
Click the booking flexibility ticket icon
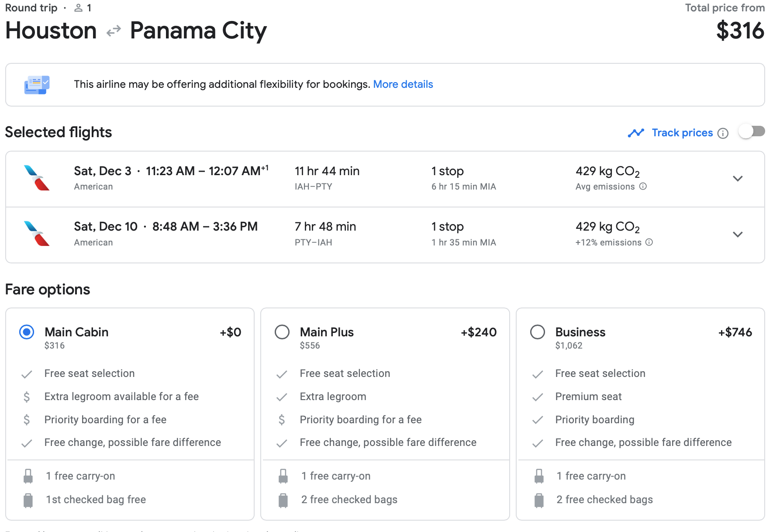pyautogui.click(x=37, y=85)
